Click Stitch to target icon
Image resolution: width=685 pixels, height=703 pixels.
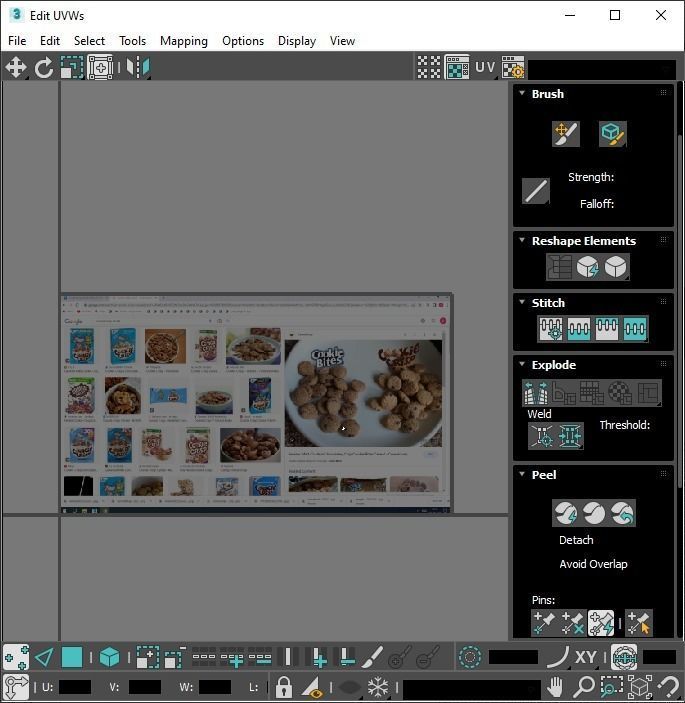click(551, 329)
